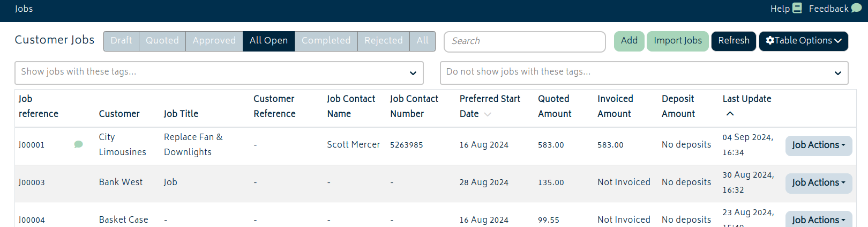Click the Preferred Start Date sort chevron
The height and width of the screenshot is (227, 868).
click(487, 114)
